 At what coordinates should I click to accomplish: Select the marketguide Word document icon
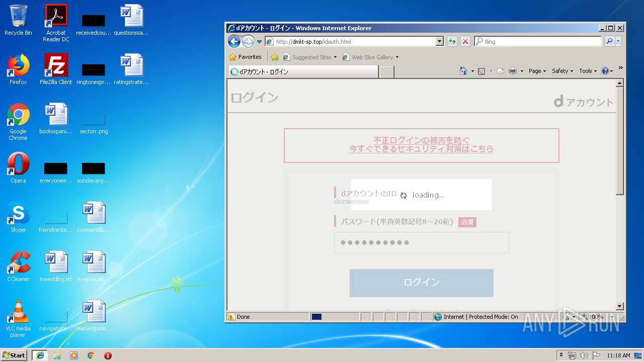point(94,316)
